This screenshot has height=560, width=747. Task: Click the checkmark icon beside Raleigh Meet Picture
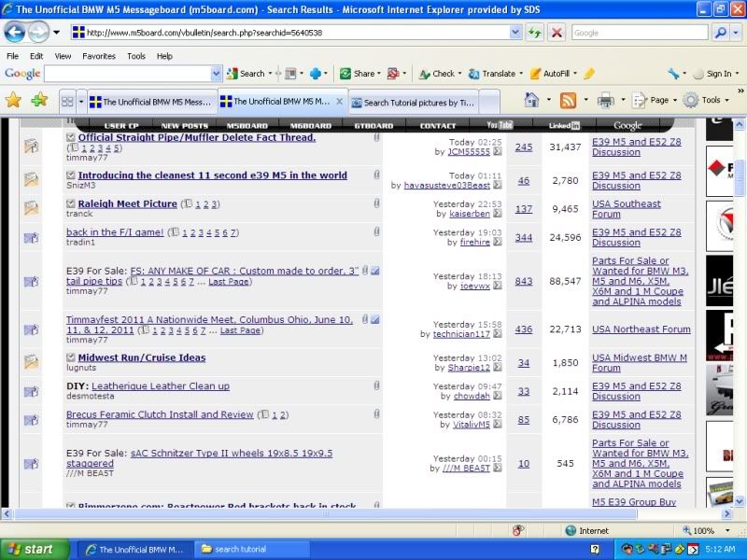click(x=71, y=203)
